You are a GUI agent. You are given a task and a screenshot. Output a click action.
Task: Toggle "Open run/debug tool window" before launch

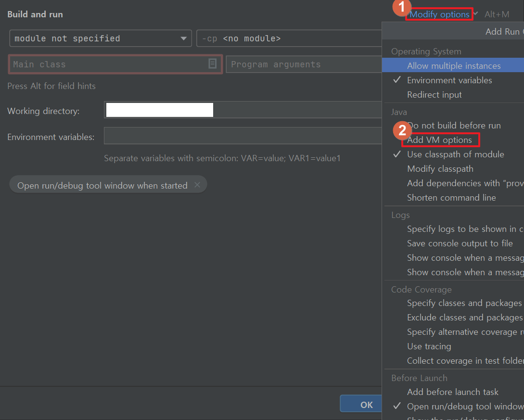click(x=465, y=406)
